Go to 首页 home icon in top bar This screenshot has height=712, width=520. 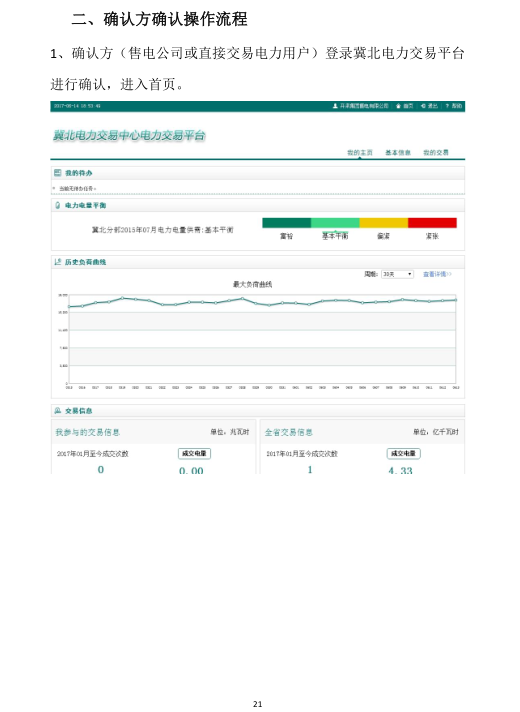398,106
